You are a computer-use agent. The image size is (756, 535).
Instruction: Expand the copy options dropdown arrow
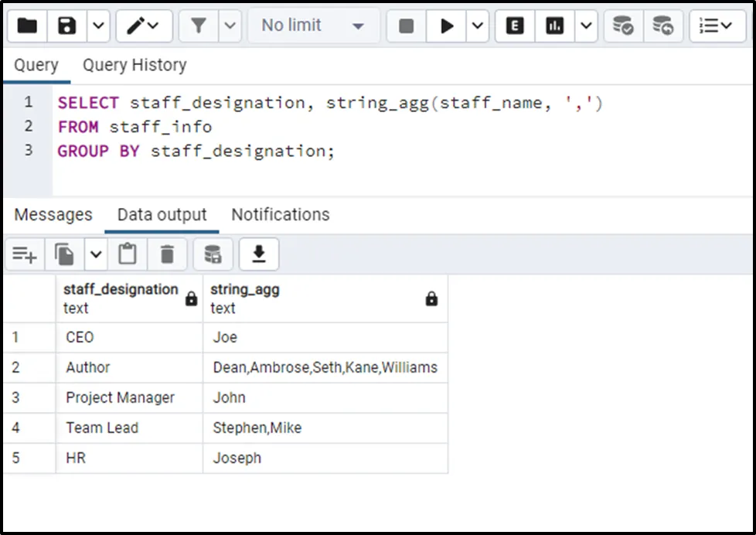[x=95, y=254]
